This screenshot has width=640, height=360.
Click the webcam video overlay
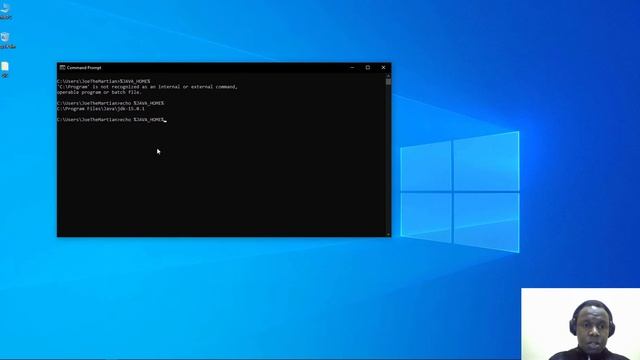pos(580,324)
